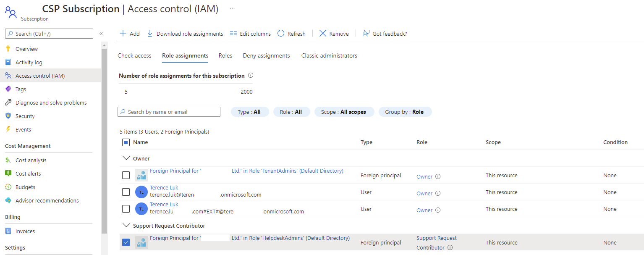
Task: Click the Invoices icon
Action: pos(8,231)
